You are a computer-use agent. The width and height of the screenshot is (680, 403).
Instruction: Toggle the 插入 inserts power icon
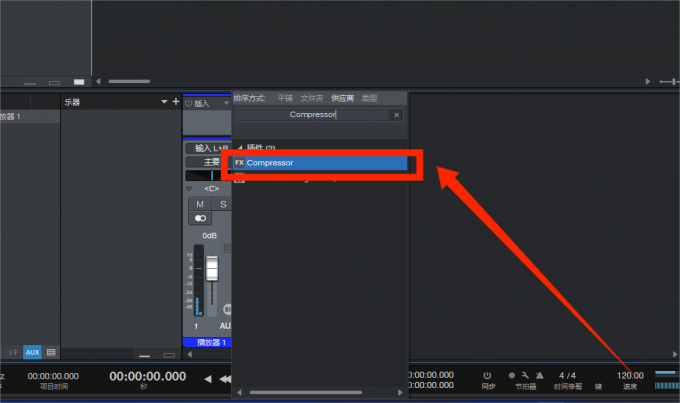tap(189, 102)
